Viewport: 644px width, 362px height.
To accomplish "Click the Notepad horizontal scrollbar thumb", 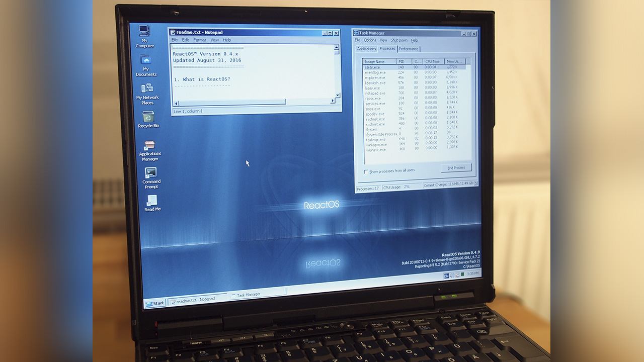I will [231, 102].
